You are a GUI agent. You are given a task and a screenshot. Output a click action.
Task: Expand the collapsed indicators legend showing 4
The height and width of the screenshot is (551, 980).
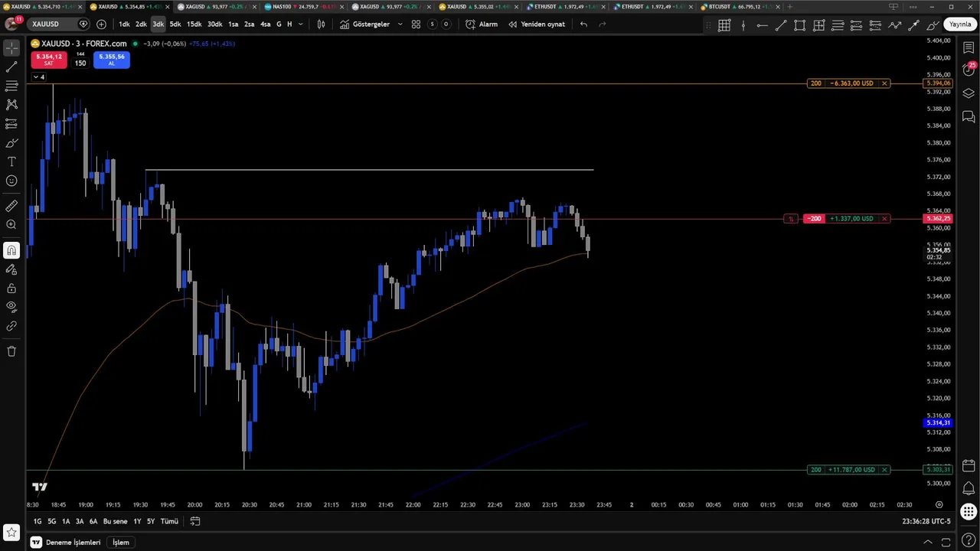click(x=38, y=77)
